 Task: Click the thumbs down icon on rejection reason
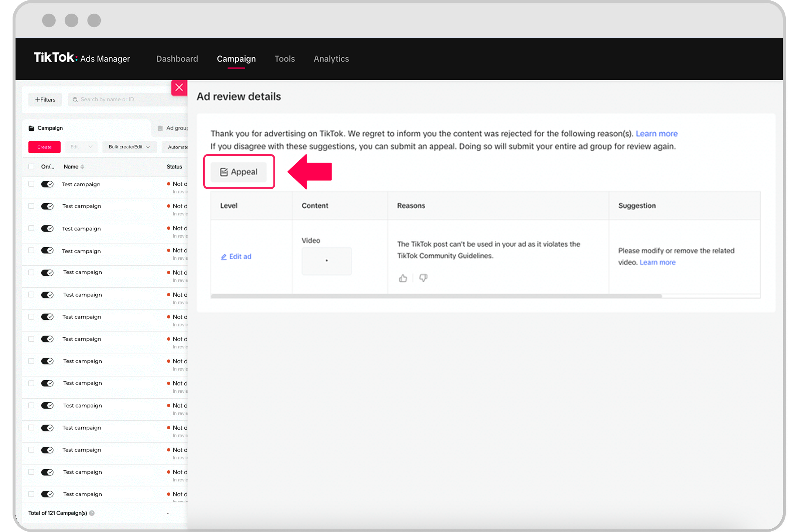tap(423, 277)
